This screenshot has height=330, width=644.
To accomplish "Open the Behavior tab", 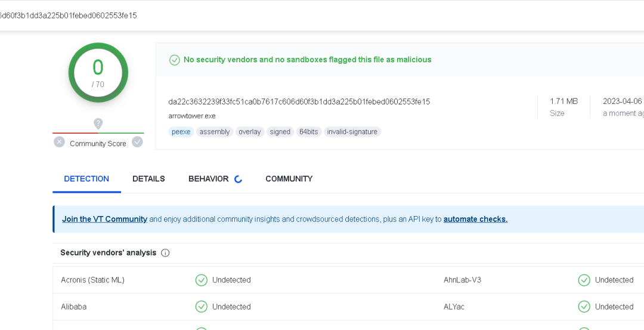I will pos(208,179).
